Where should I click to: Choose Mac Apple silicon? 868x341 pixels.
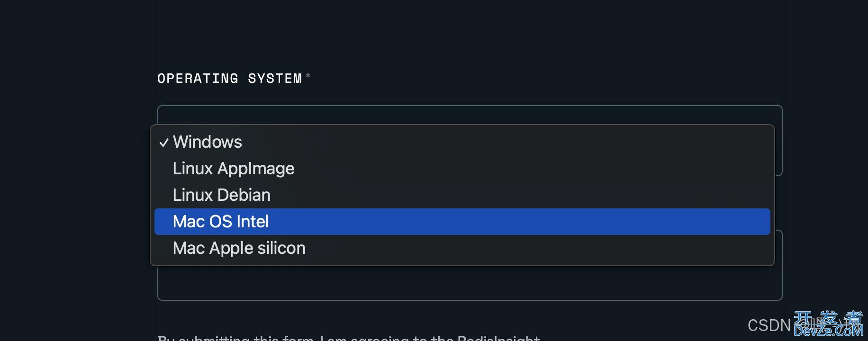(x=462, y=248)
